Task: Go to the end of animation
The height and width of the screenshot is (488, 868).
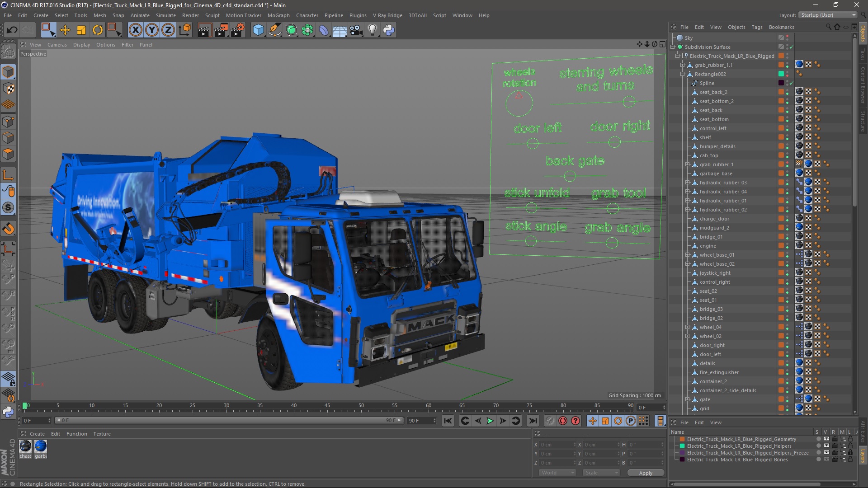Action: (x=533, y=421)
